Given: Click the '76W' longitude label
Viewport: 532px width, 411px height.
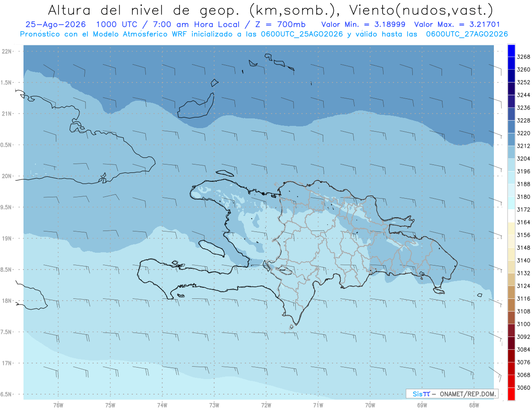Looking at the screenshot, I should pyautogui.click(x=58, y=405).
